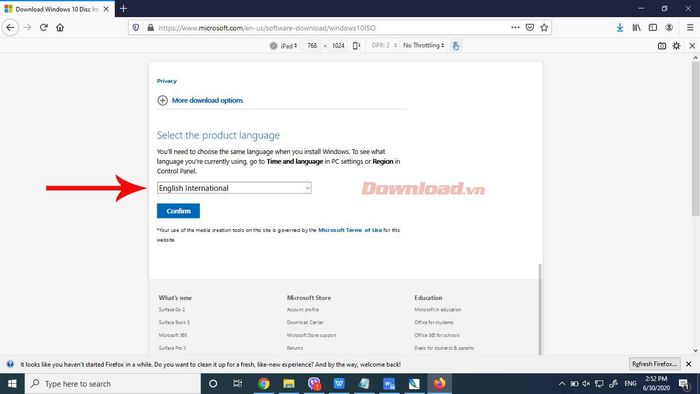Click viewport width field showing 768
Screen dimensions: 700x394
[x=312, y=46]
